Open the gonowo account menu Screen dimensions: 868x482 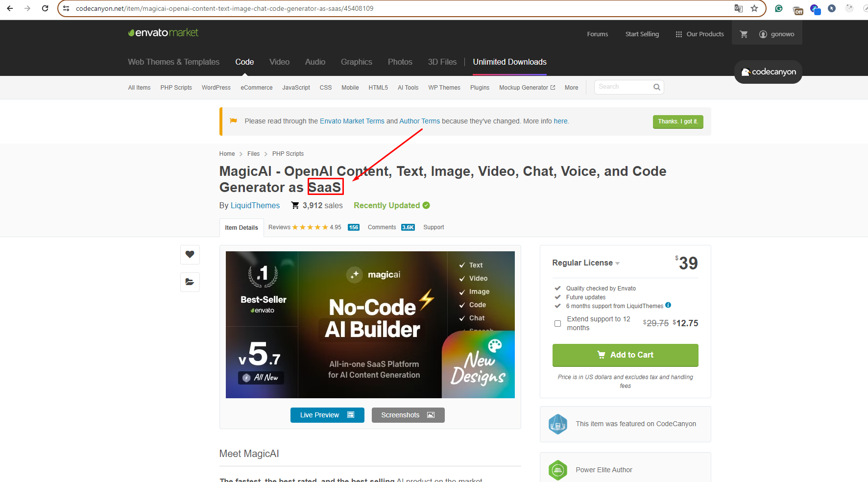[777, 34]
